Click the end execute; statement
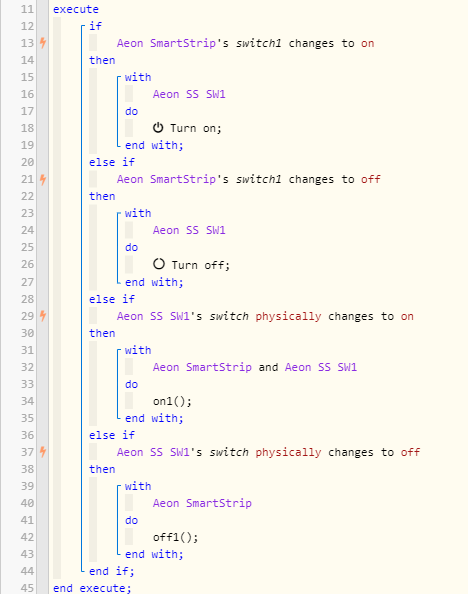 pyautogui.click(x=92, y=588)
